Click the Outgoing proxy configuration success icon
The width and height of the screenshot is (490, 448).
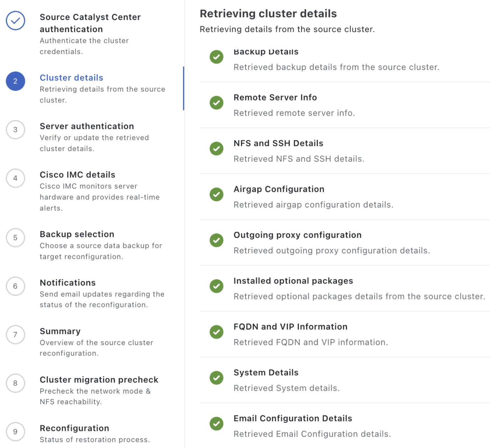216,240
